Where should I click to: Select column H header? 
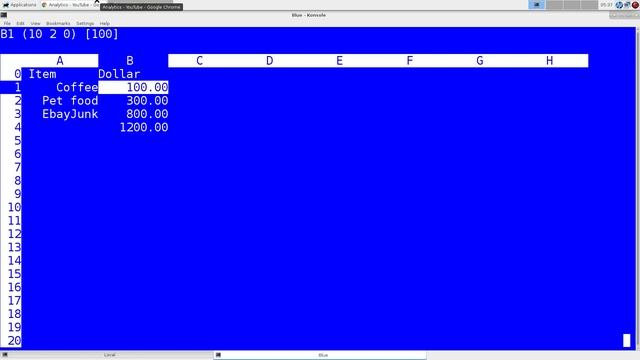[x=550, y=61]
